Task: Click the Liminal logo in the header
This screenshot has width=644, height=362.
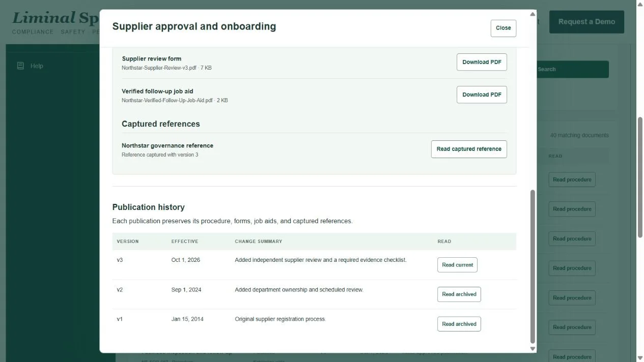Action: [x=55, y=19]
